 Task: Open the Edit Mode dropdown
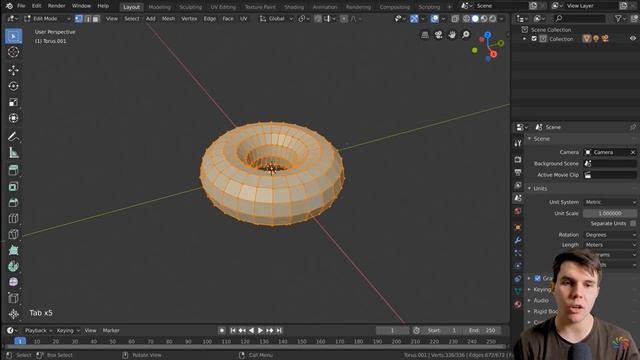(47, 19)
